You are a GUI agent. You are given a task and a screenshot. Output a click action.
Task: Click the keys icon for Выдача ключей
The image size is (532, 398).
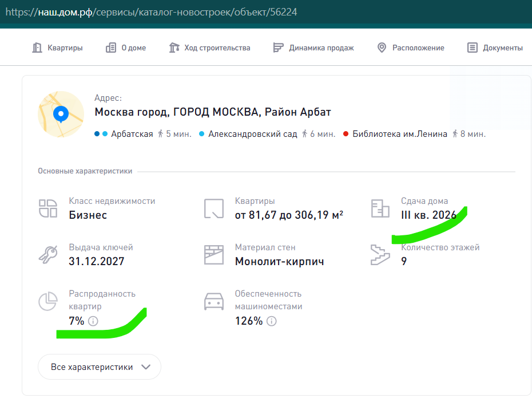[x=48, y=255]
